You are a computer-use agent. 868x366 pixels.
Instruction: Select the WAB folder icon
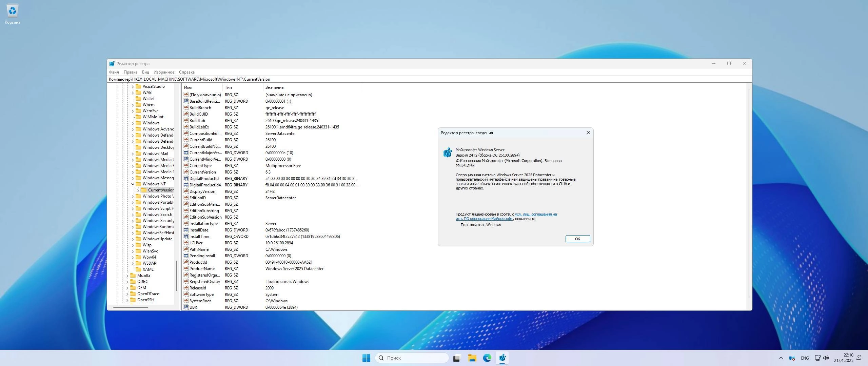coord(138,93)
